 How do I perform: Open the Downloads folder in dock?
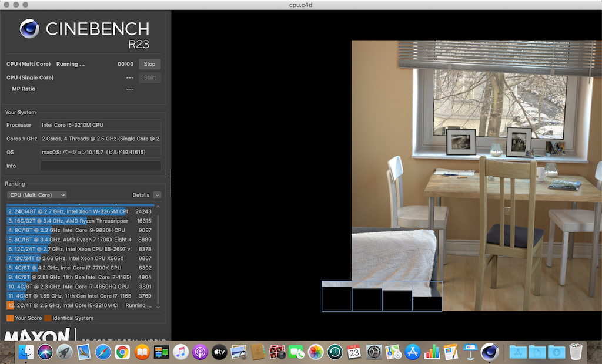[x=556, y=352]
